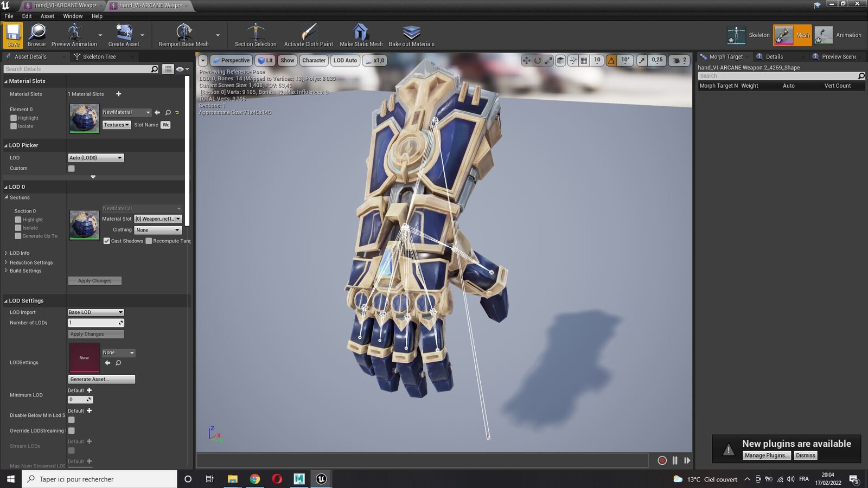Open the Clothing None dropdown

[158, 230]
